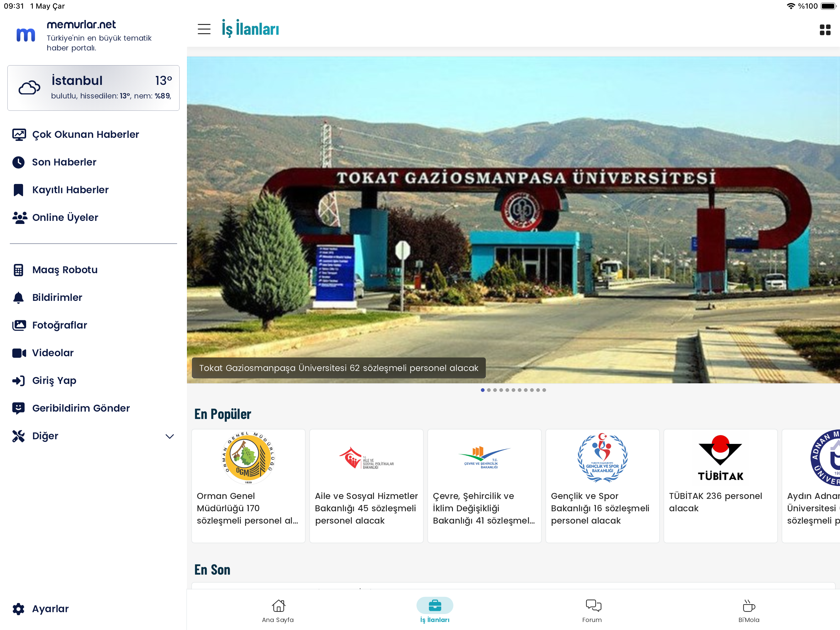
Task: Open the Gençlik ve Spor Bakanlığı logo
Action: 602,457
